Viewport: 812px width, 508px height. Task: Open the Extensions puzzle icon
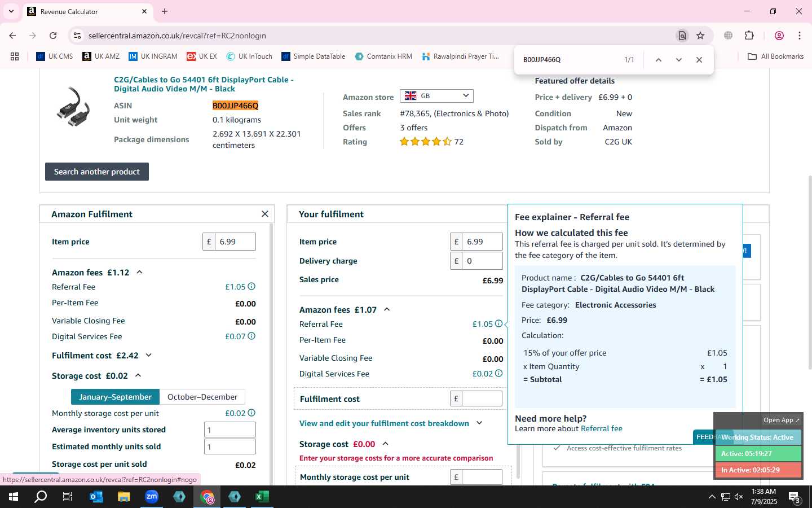749,36
